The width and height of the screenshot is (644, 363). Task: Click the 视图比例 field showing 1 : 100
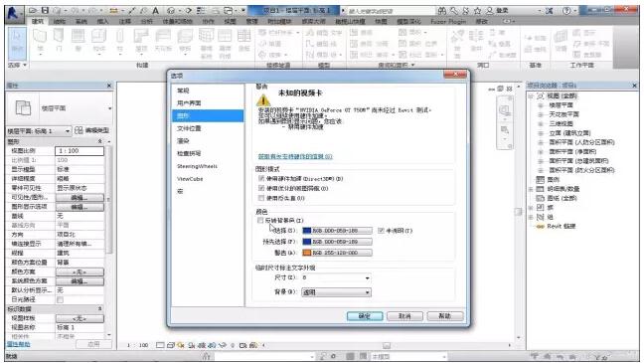[80, 151]
